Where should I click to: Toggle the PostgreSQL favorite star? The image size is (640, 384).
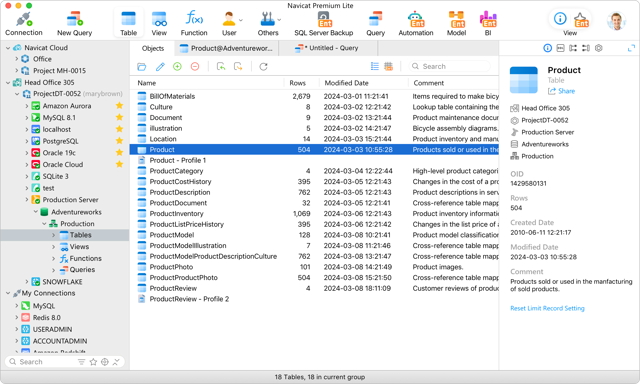click(x=119, y=141)
